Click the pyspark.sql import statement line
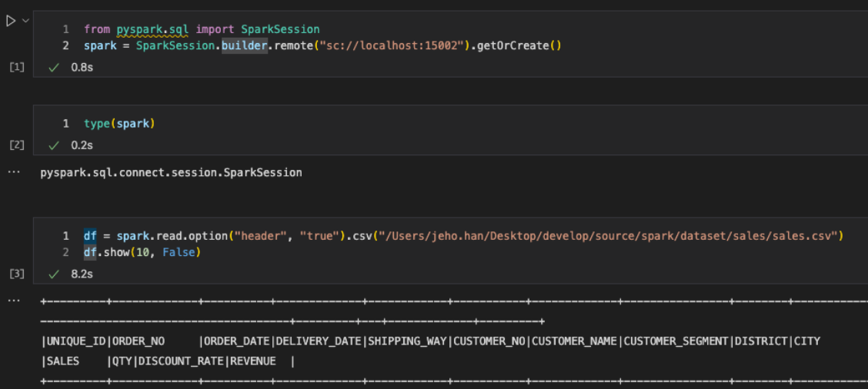The height and width of the screenshot is (389, 868). point(202,28)
